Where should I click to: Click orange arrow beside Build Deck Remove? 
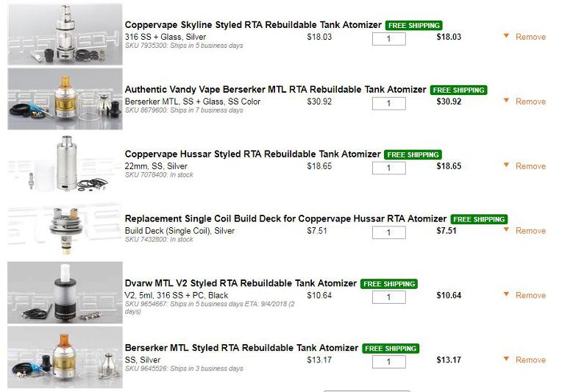pyautogui.click(x=506, y=230)
